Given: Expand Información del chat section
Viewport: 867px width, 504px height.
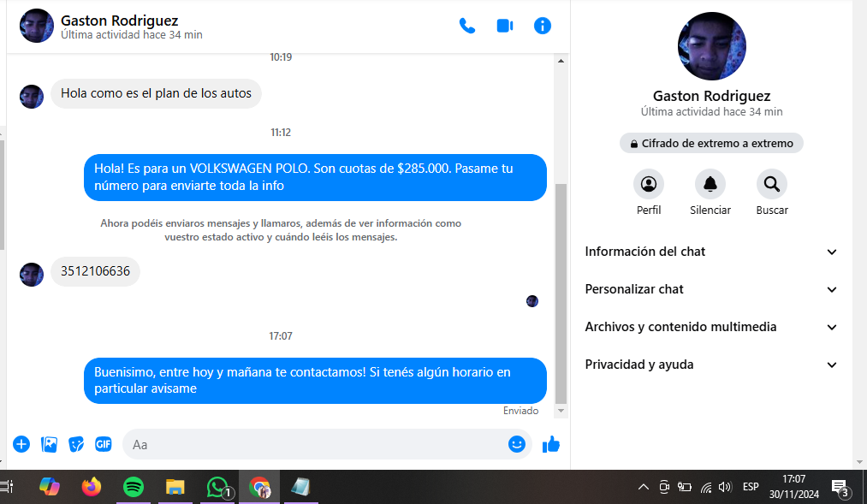Looking at the screenshot, I should (710, 252).
